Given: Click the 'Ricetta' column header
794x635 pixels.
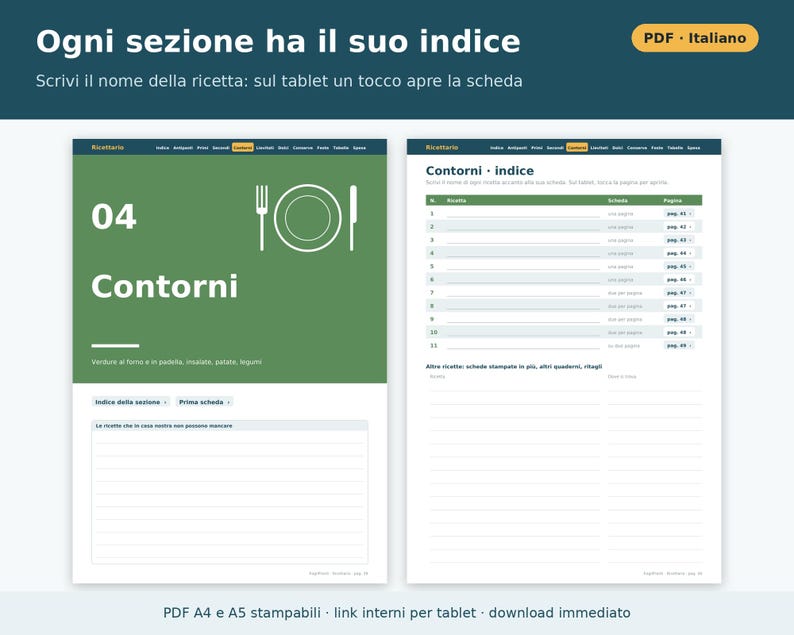Looking at the screenshot, I should 456,201.
